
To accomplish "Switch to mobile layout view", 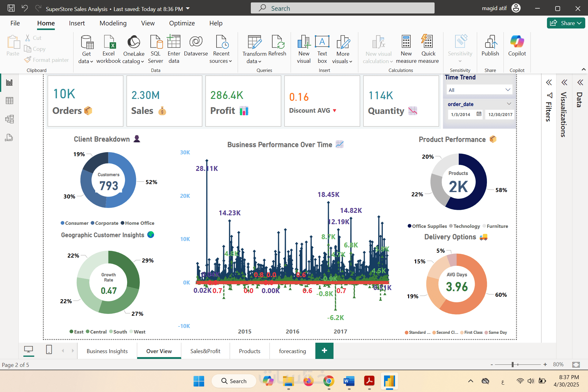I will point(49,349).
